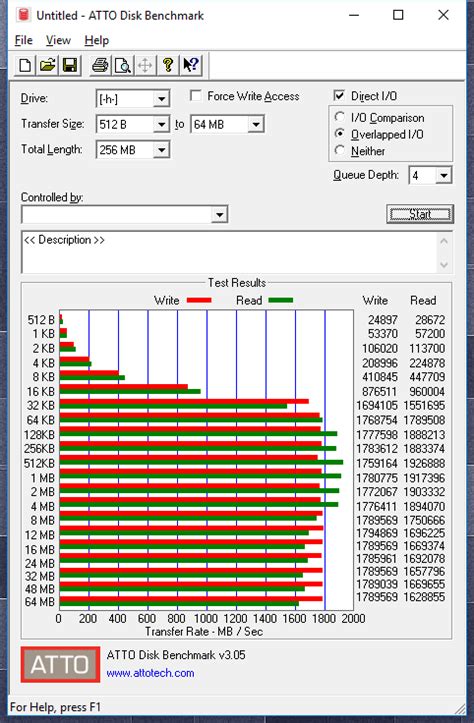Click the 512 B write value 24897

(x=382, y=320)
